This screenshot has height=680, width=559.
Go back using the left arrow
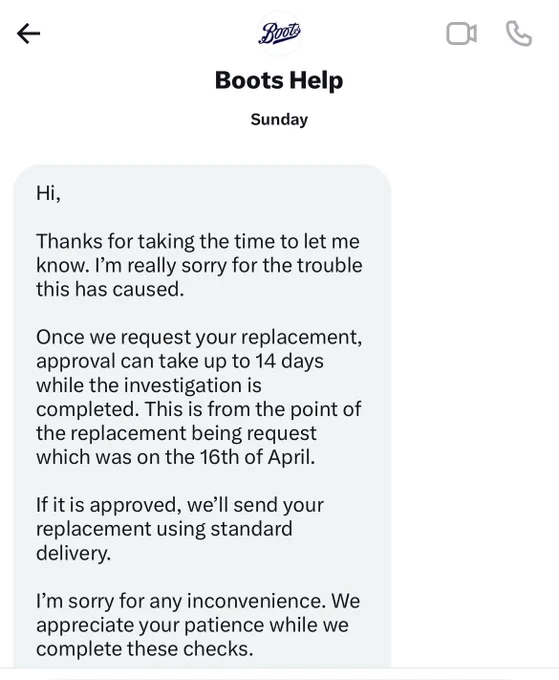pyautogui.click(x=29, y=34)
